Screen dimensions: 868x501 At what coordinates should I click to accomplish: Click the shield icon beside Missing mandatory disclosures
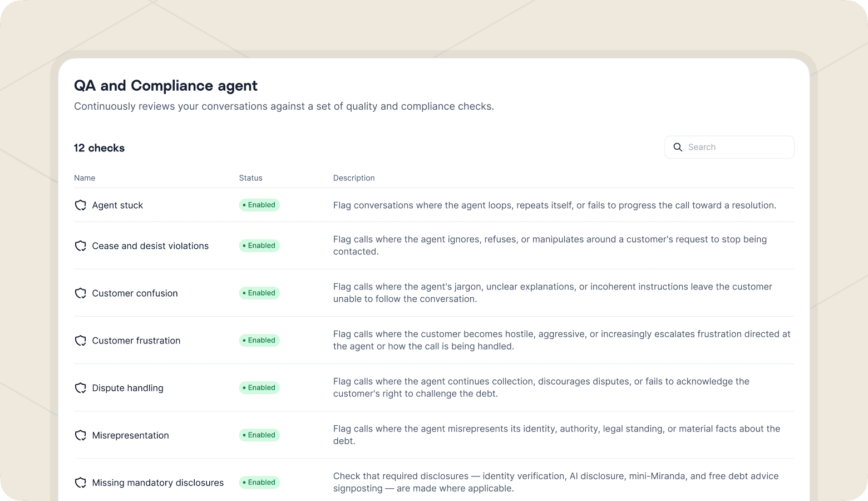(x=81, y=483)
